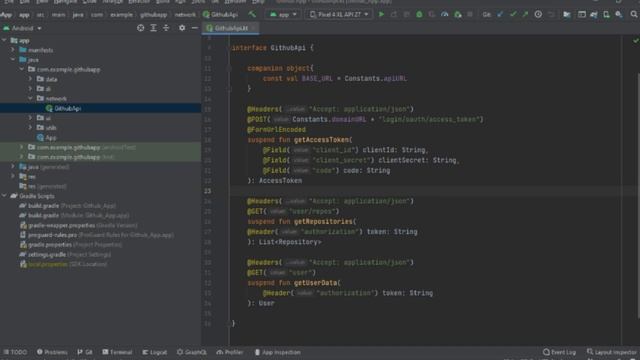Click the Run with Coverage icon
The width and height of the screenshot is (640, 360).
pos(432,14)
